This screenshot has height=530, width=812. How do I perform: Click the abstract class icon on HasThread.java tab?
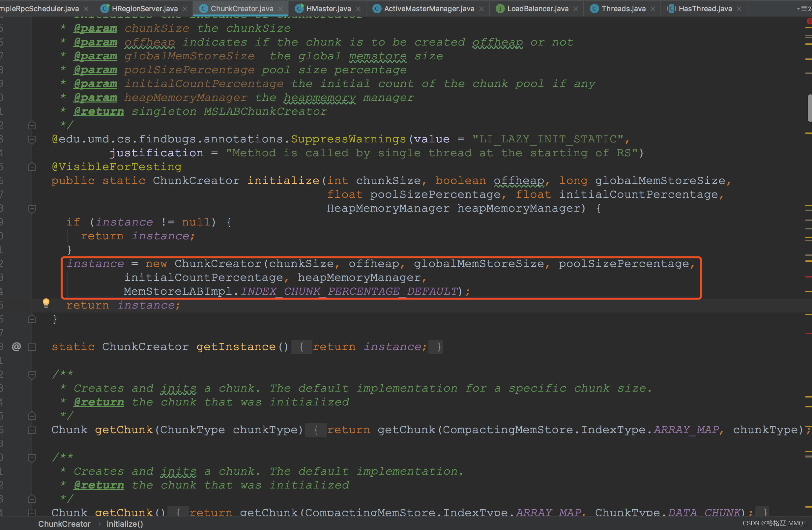(x=671, y=9)
